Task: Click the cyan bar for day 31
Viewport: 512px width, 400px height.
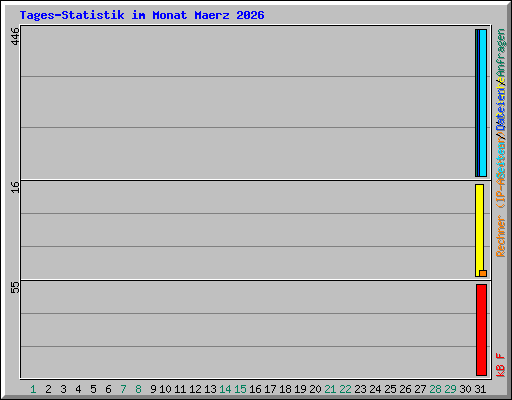Action: tap(483, 103)
